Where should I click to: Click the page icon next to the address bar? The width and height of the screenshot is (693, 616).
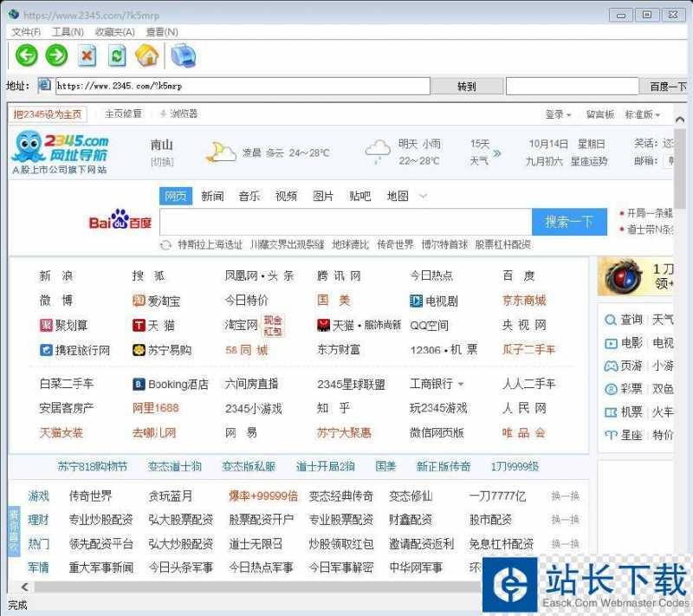click(45, 85)
